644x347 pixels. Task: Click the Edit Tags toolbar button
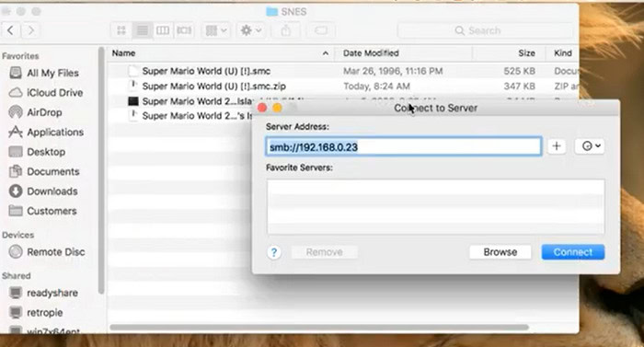(x=321, y=30)
